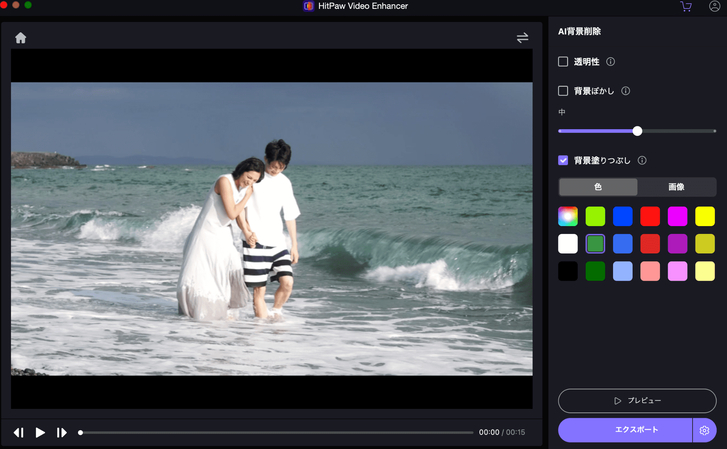Open the user account icon
The height and width of the screenshot is (449, 727).
(714, 6)
